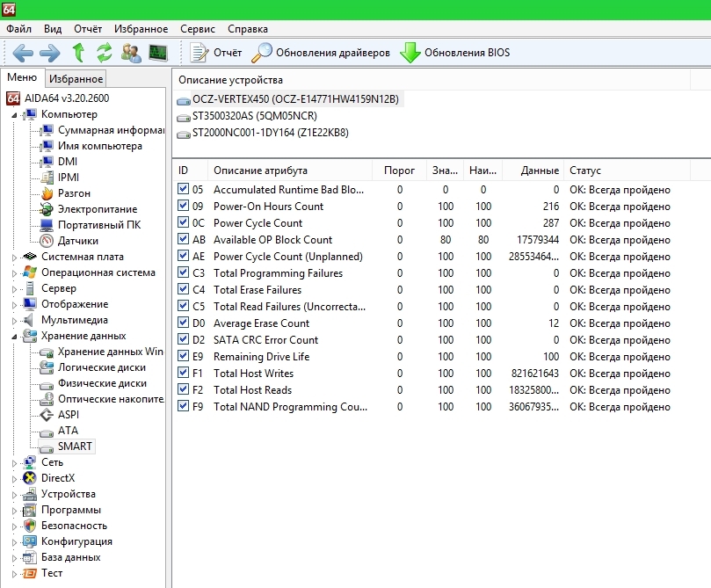Toggle checkbox for D0 Average Erase Count
The image size is (711, 588).
[183, 323]
